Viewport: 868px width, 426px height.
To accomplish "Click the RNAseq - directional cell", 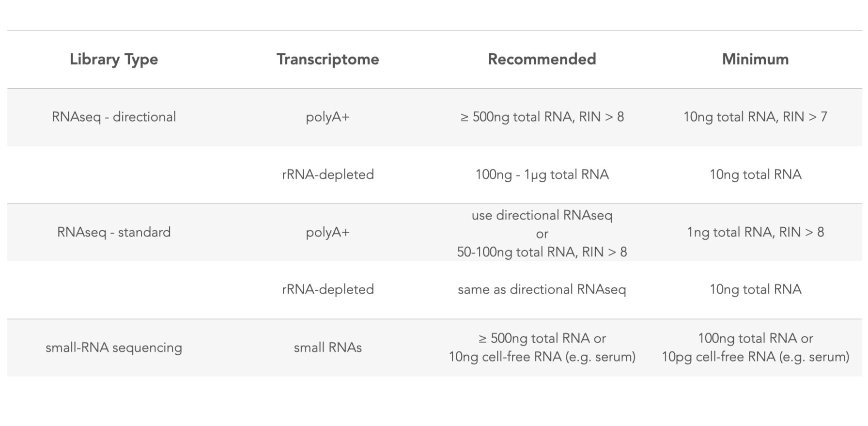I will tap(114, 117).
